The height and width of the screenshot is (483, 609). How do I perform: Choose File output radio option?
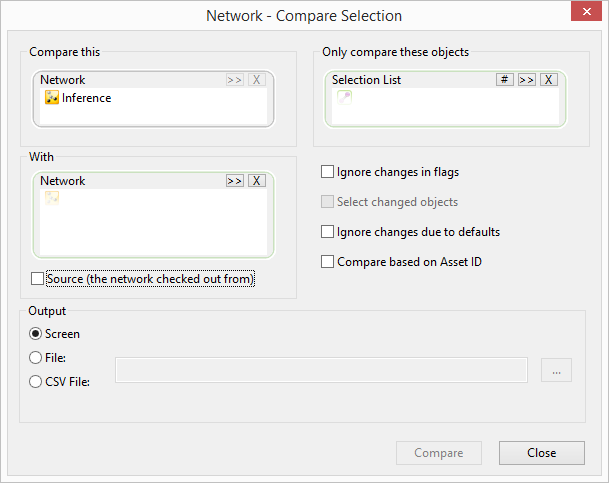[x=36, y=357]
